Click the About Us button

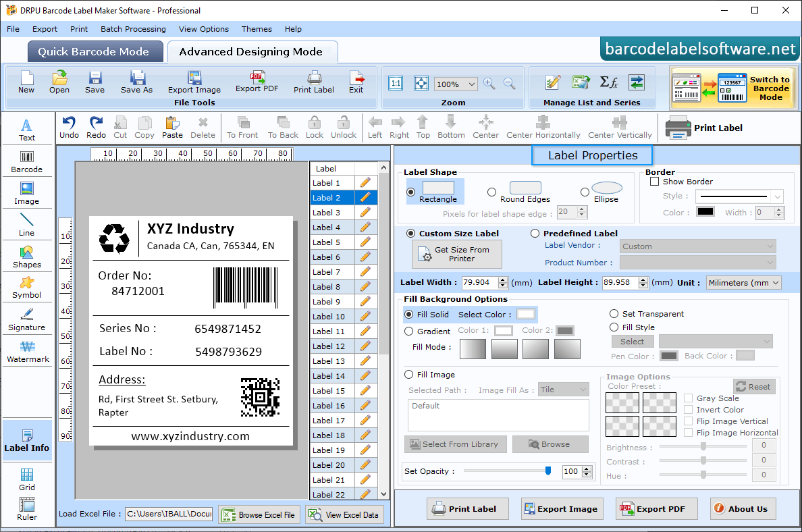(x=743, y=508)
